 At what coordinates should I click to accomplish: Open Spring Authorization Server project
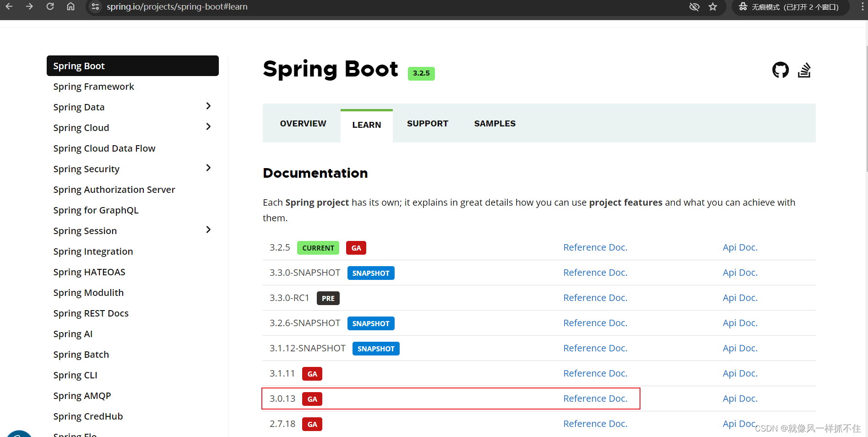(114, 190)
